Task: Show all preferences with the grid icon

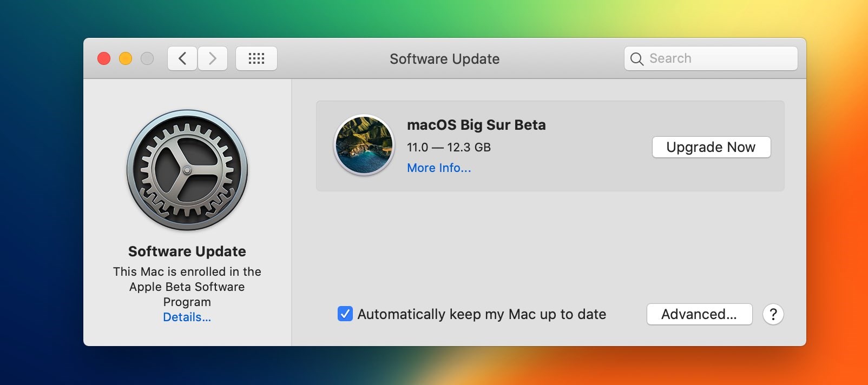Action: point(257,58)
